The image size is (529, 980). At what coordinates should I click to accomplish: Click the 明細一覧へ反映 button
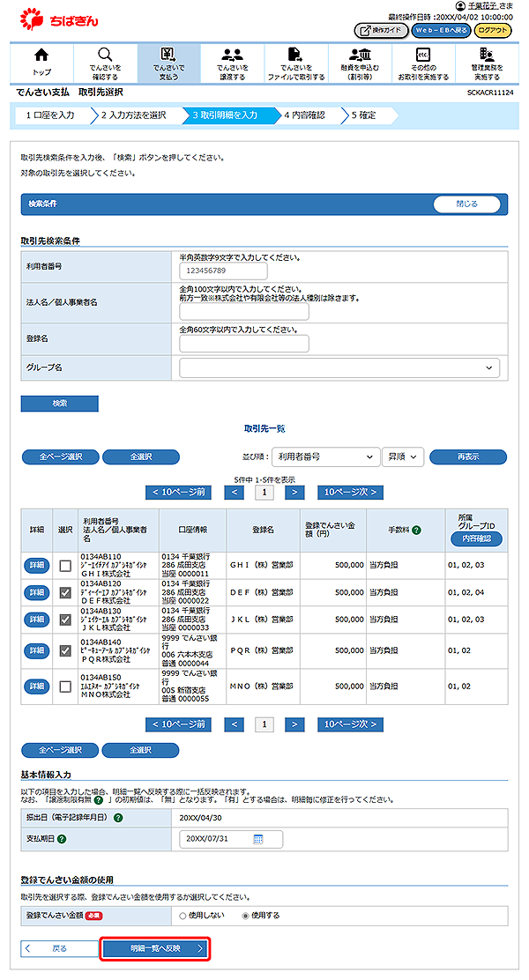[x=155, y=948]
